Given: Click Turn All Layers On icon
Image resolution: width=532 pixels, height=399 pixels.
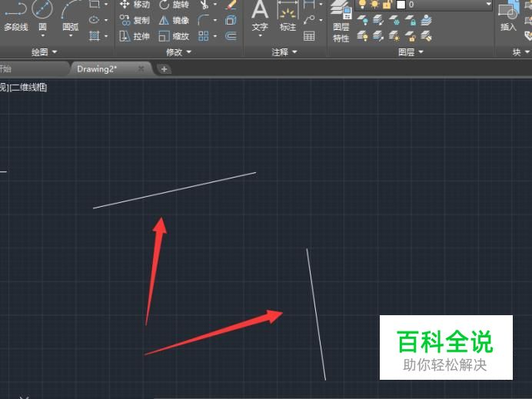Looking at the screenshot, I should 362,36.
